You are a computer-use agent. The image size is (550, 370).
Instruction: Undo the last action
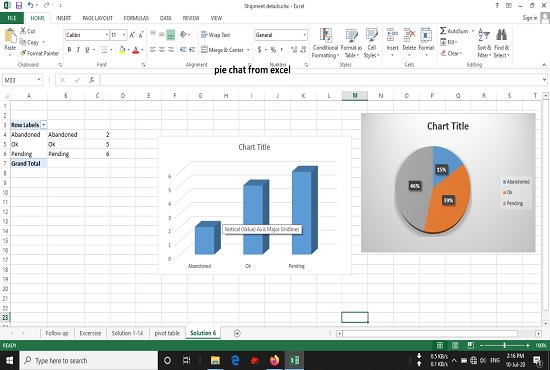coord(31,5)
